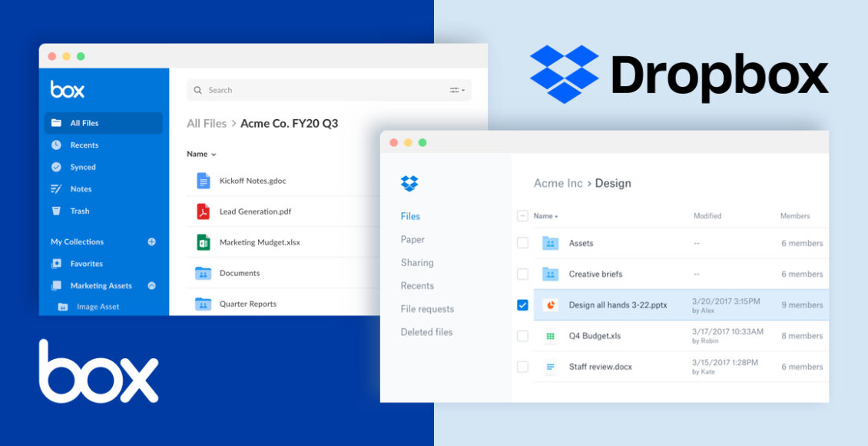The width and height of the screenshot is (868, 446).
Task: Click 9 members on Design all hands row
Action: click(802, 305)
